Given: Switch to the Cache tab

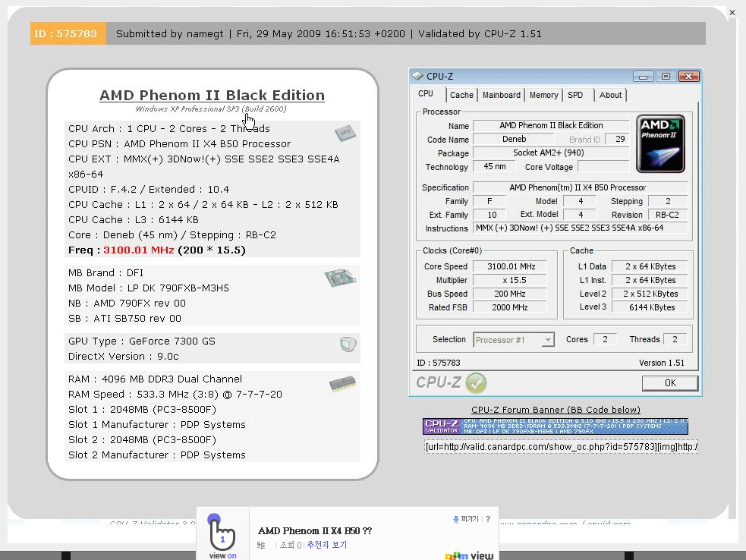Looking at the screenshot, I should 461,95.
